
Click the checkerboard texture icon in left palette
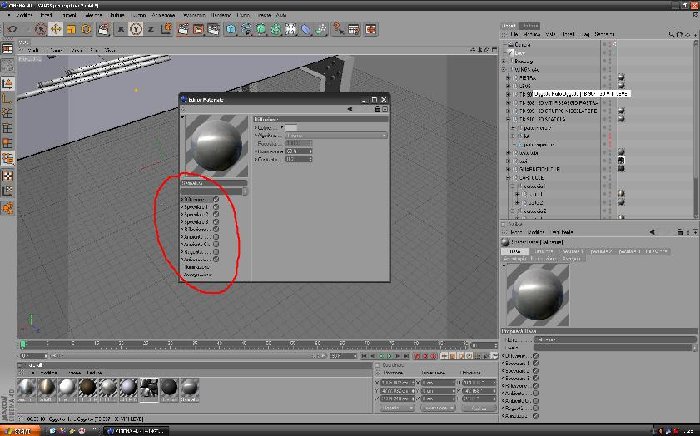[8, 175]
